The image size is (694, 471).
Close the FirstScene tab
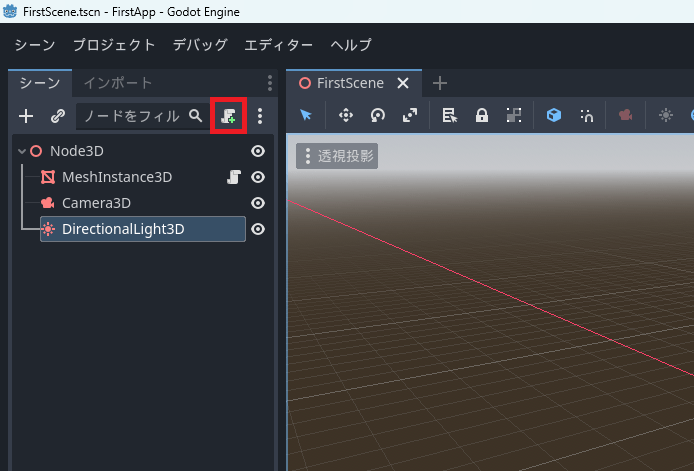(x=403, y=83)
